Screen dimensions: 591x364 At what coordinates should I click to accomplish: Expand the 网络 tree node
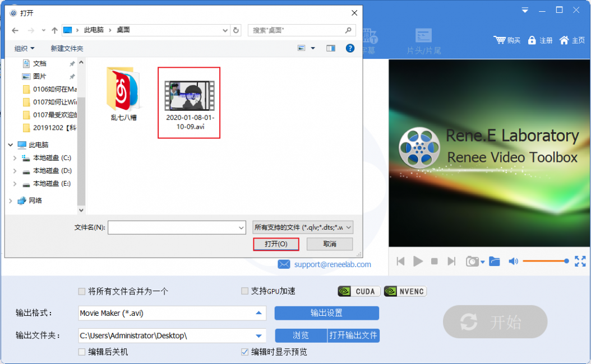(x=11, y=200)
